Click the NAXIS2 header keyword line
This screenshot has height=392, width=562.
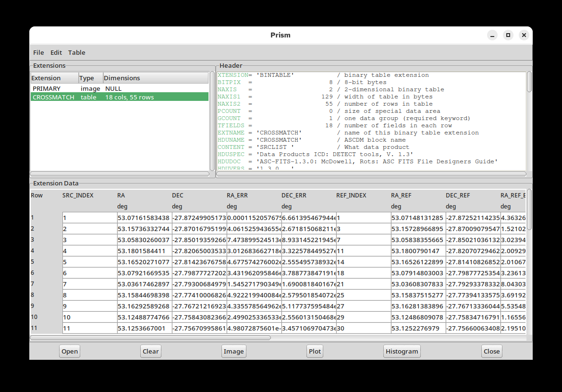(x=325, y=104)
